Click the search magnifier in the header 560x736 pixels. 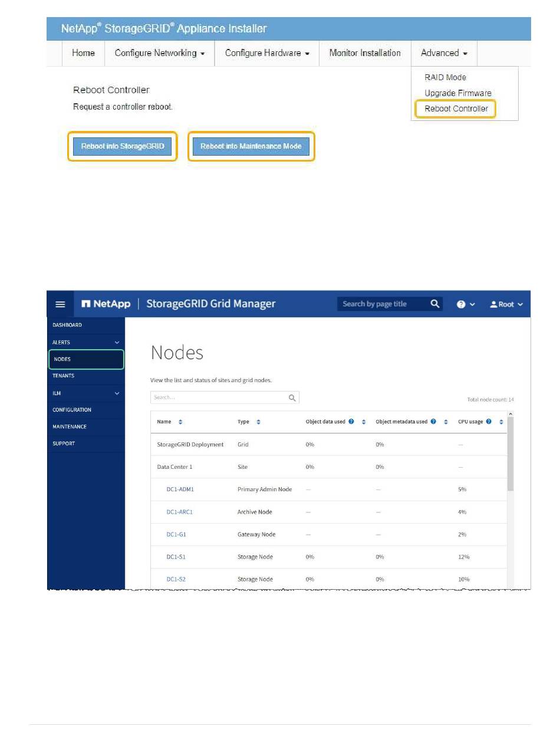point(435,304)
